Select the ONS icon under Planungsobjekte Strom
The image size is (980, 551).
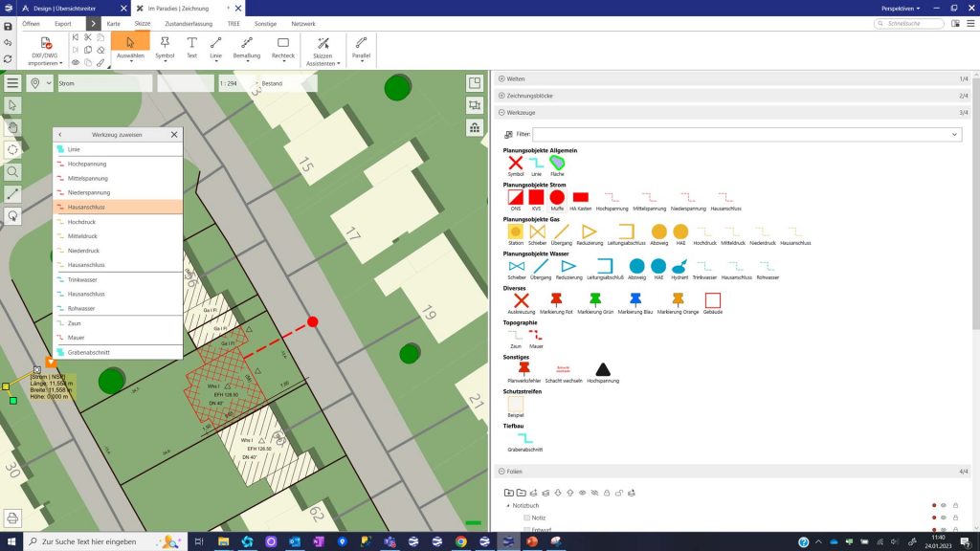click(515, 198)
